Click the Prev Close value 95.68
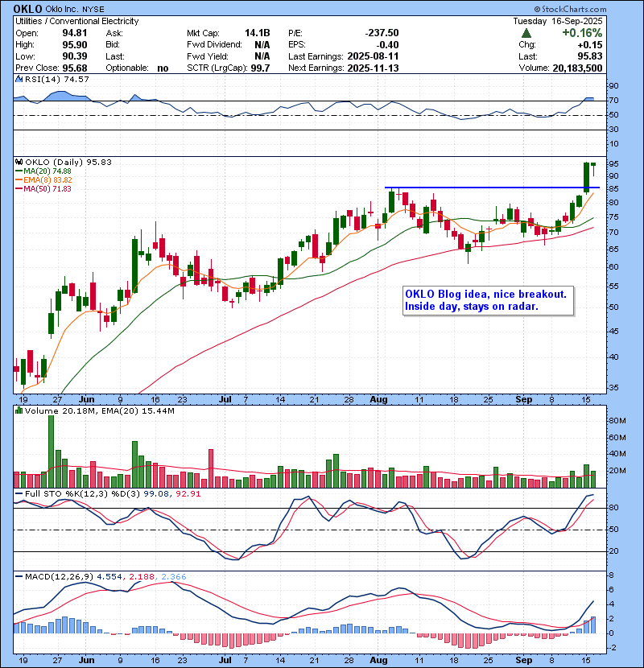Screen dimensions: 644x668 75,68
